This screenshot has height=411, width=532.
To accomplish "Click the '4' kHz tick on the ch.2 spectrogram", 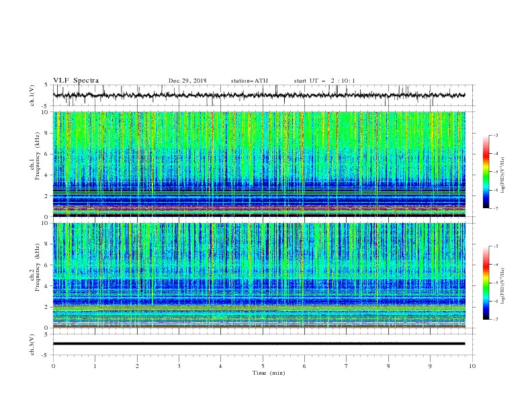I will coord(47,286).
